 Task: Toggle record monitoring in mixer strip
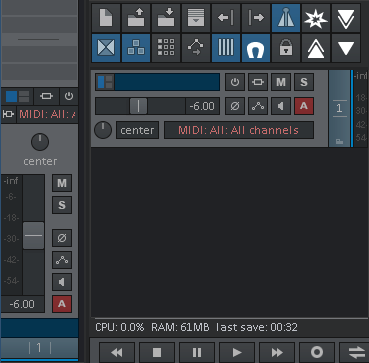[62, 282]
